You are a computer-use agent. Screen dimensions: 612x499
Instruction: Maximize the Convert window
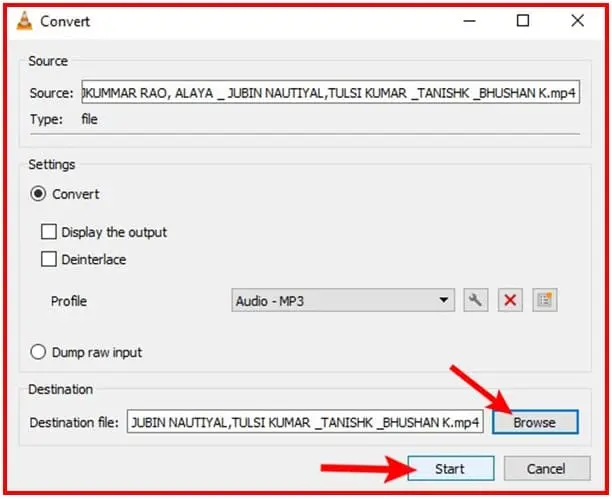523,21
